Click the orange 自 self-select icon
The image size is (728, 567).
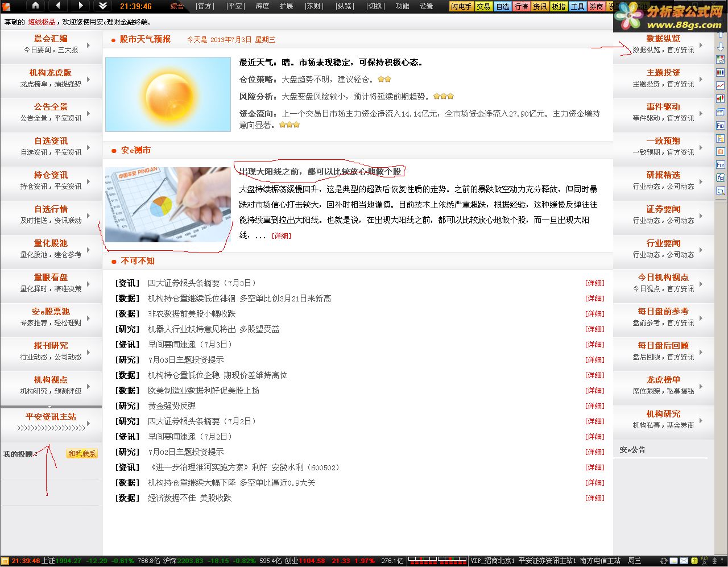pos(721,151)
